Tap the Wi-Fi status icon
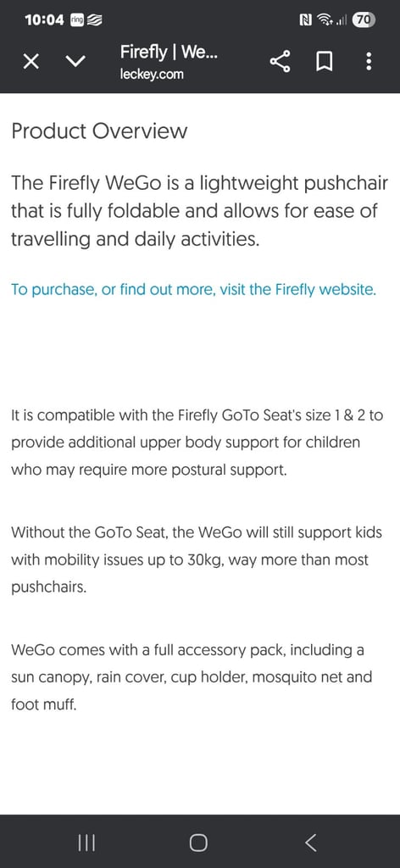The height and width of the screenshot is (868, 400). pos(325,20)
